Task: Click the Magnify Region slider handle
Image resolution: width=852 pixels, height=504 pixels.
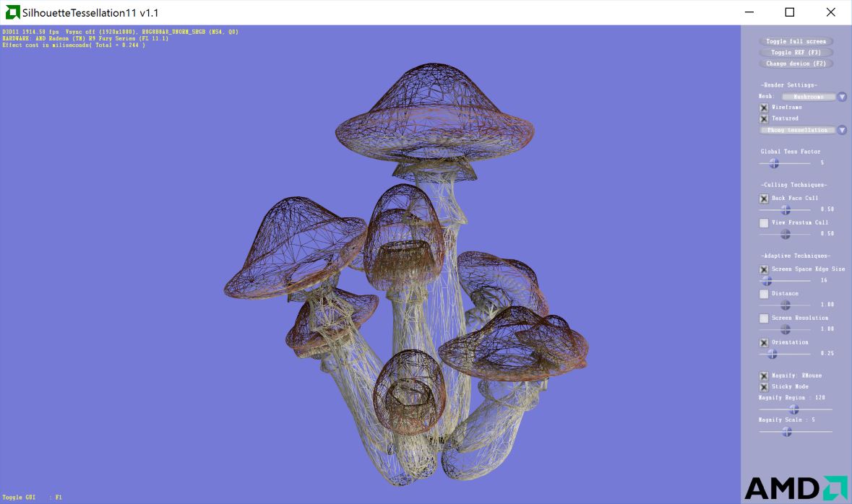Action: click(x=793, y=409)
